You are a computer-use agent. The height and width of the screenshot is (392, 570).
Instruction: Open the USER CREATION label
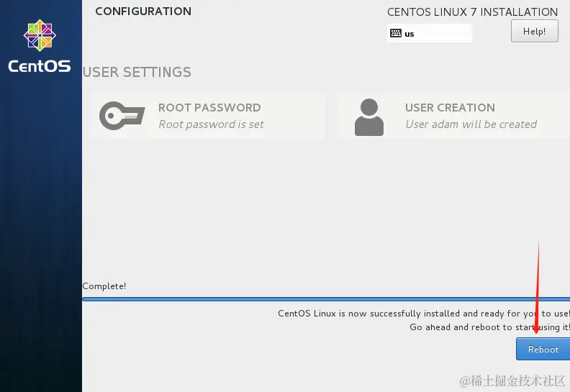[x=450, y=108]
